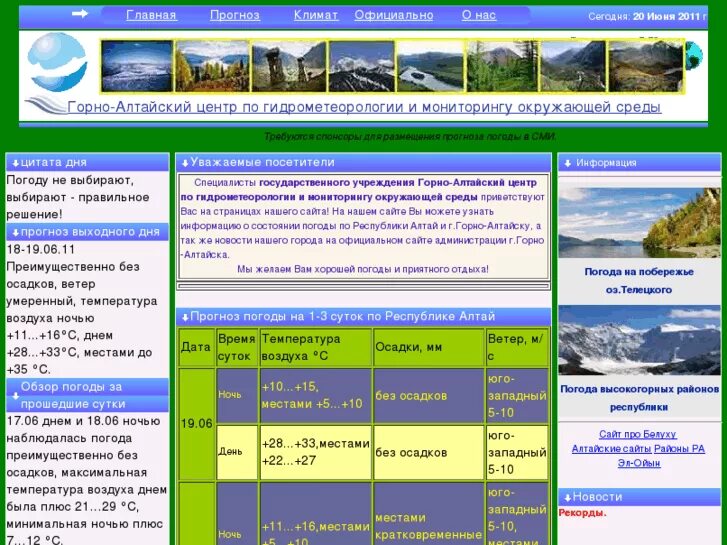Collapse Обзор погоды за прошедшие сутки arrow

click(x=15, y=396)
